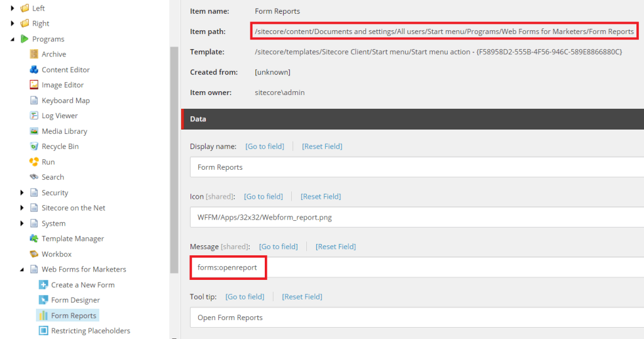Click the Workbox icon in tree

point(34,254)
